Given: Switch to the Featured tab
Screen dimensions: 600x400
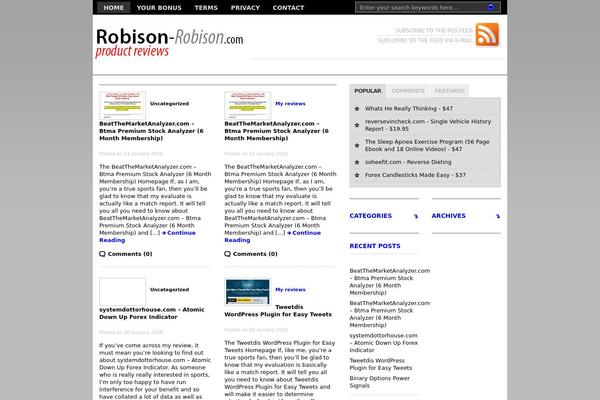Looking at the screenshot, I should (x=449, y=91).
